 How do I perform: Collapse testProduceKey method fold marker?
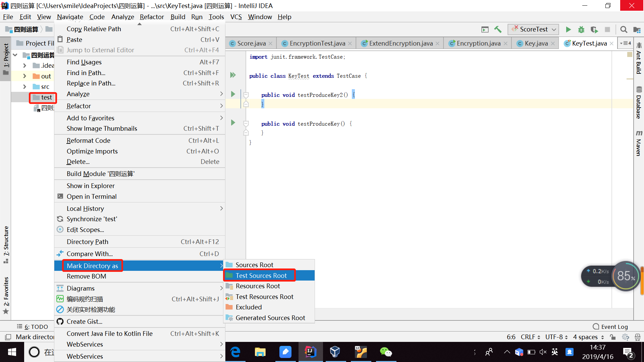click(x=246, y=124)
